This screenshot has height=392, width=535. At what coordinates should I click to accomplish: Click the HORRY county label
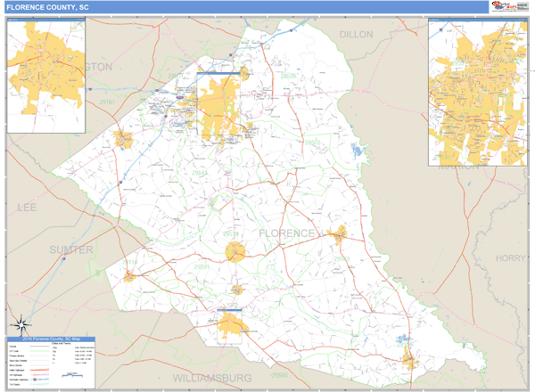click(x=510, y=258)
